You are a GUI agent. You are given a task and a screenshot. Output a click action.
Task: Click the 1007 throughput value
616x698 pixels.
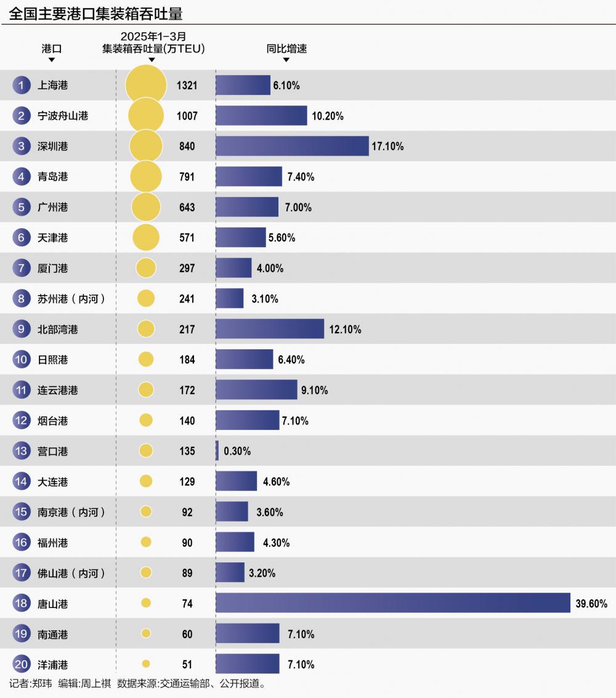click(187, 116)
